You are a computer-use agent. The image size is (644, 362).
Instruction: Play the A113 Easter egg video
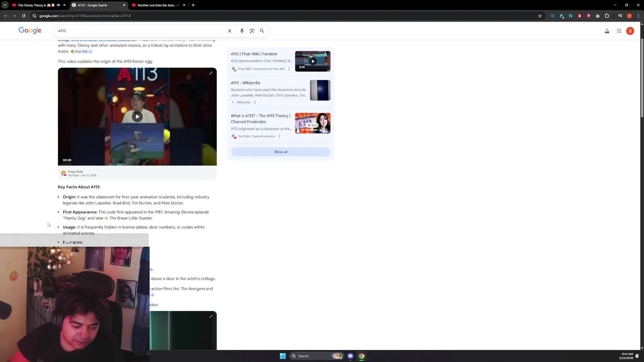pyautogui.click(x=137, y=117)
